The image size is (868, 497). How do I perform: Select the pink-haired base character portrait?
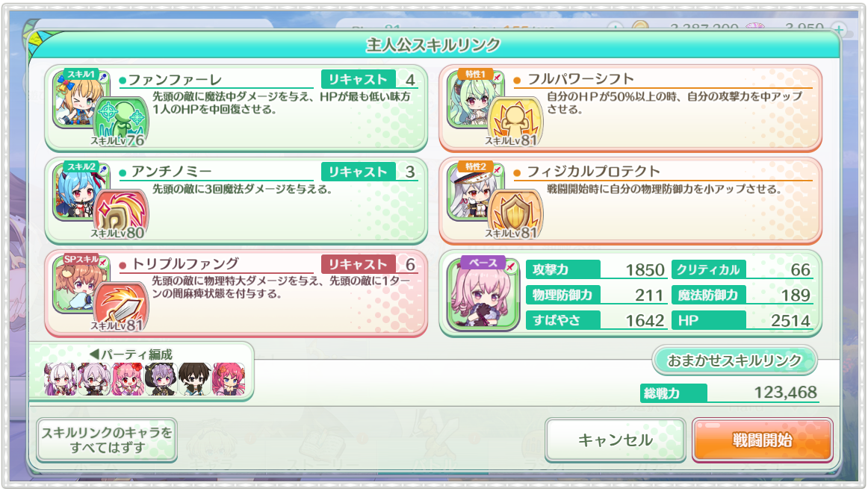[483, 294]
